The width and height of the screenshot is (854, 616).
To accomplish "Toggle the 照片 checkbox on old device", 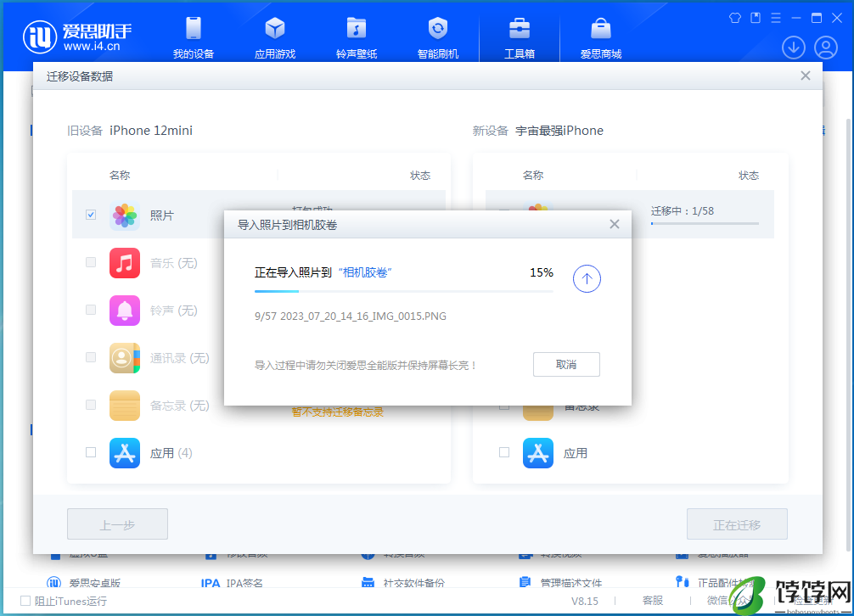I will [91, 215].
